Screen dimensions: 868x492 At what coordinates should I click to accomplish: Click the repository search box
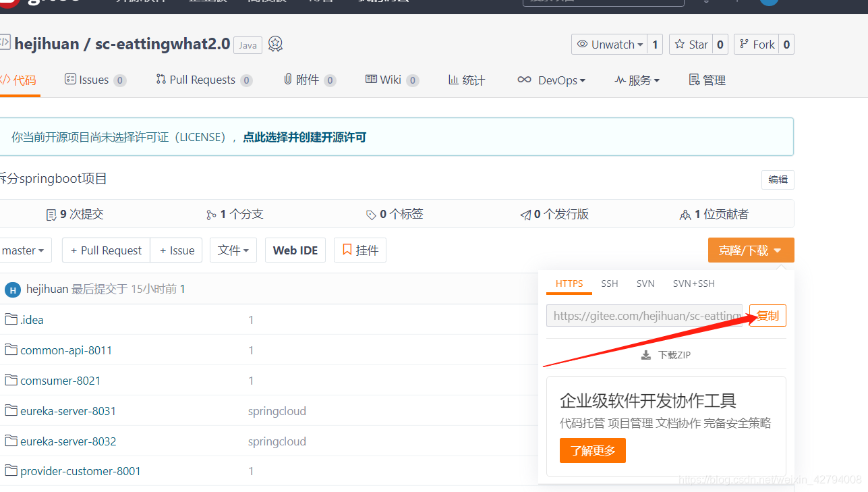click(603, 2)
